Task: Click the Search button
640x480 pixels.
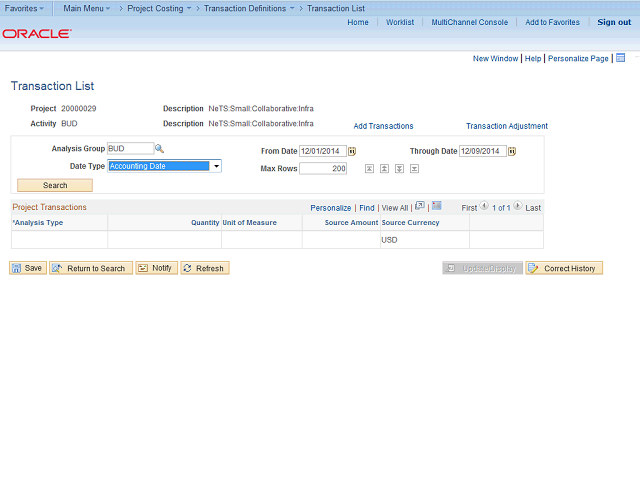Action: [x=55, y=185]
